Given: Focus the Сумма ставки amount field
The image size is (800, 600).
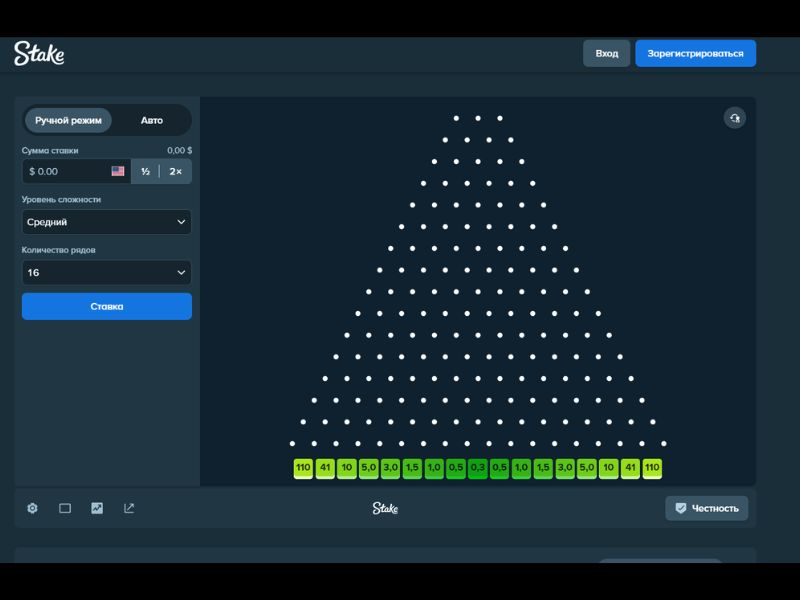Looking at the screenshot, I should 65,172.
